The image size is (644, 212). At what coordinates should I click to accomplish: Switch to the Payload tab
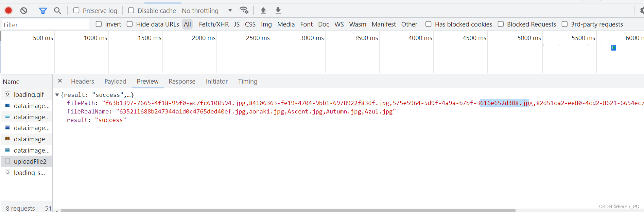[x=115, y=81]
